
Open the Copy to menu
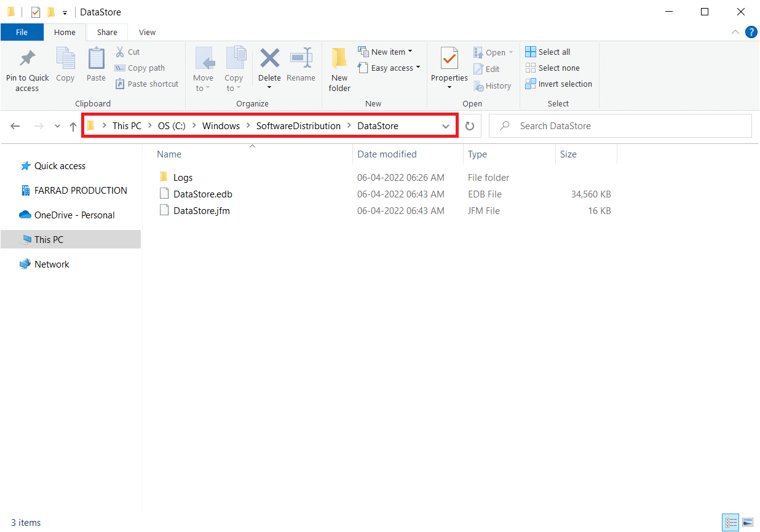[234, 70]
